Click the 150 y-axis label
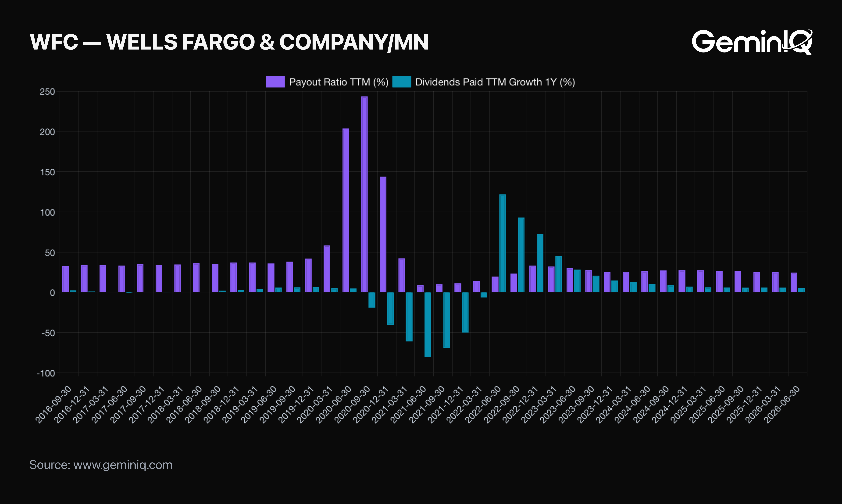The height and width of the screenshot is (504, 842). [x=47, y=172]
